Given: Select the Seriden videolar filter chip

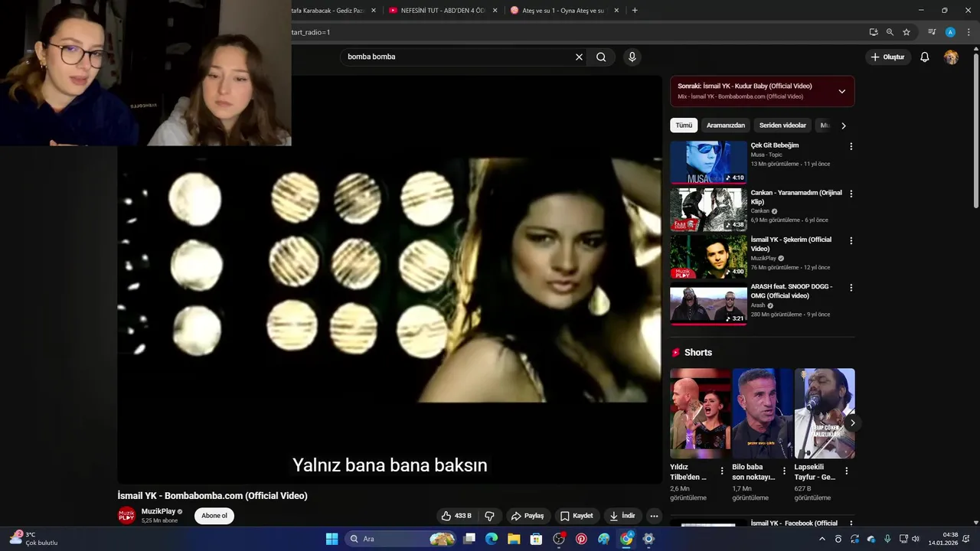Looking at the screenshot, I should point(782,126).
